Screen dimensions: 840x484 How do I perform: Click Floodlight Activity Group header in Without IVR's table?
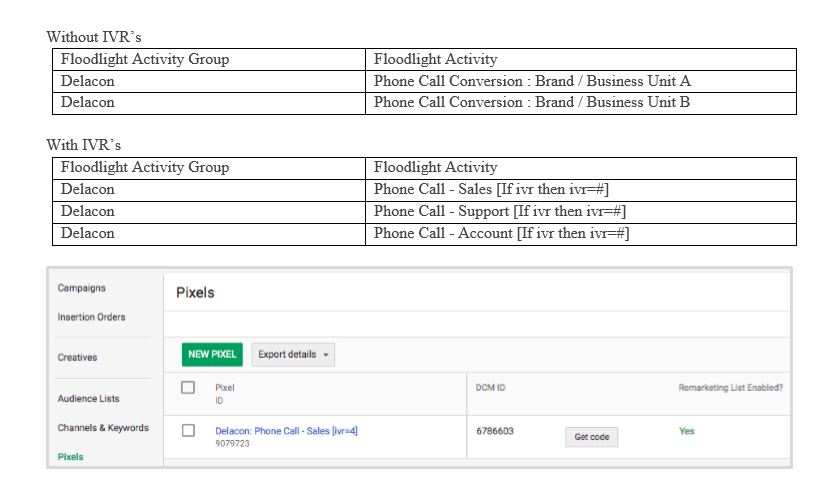209,59
